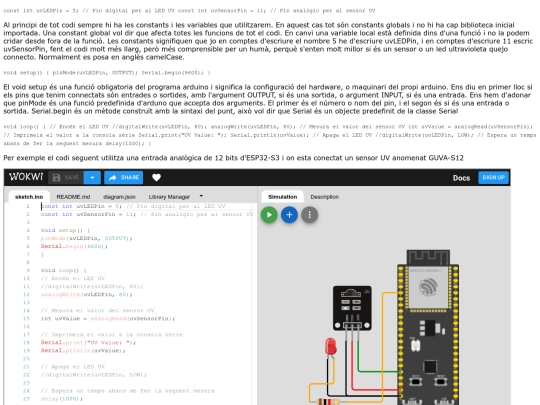Viewport: 540px width, 405px height.
Task: Open the diagram.json tab
Action: tap(119, 197)
